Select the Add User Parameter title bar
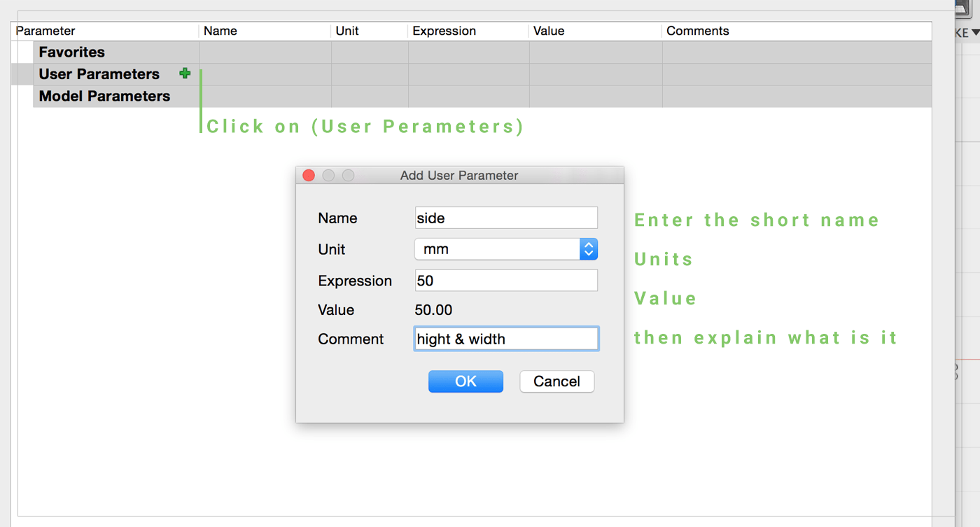The width and height of the screenshot is (980, 527). coord(459,176)
